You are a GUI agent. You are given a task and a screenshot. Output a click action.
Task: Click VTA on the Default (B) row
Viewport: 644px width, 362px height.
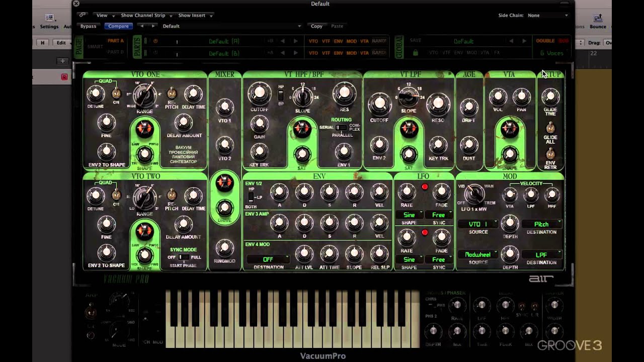coord(365,53)
